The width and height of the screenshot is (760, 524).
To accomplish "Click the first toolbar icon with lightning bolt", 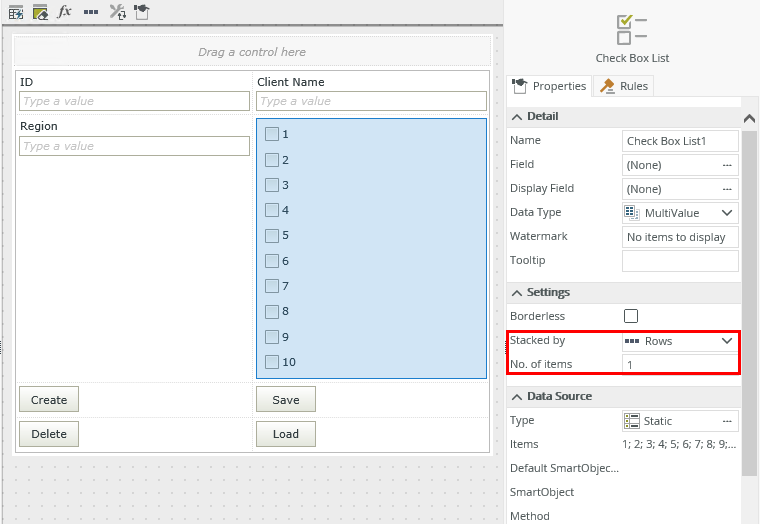I will click(x=16, y=12).
